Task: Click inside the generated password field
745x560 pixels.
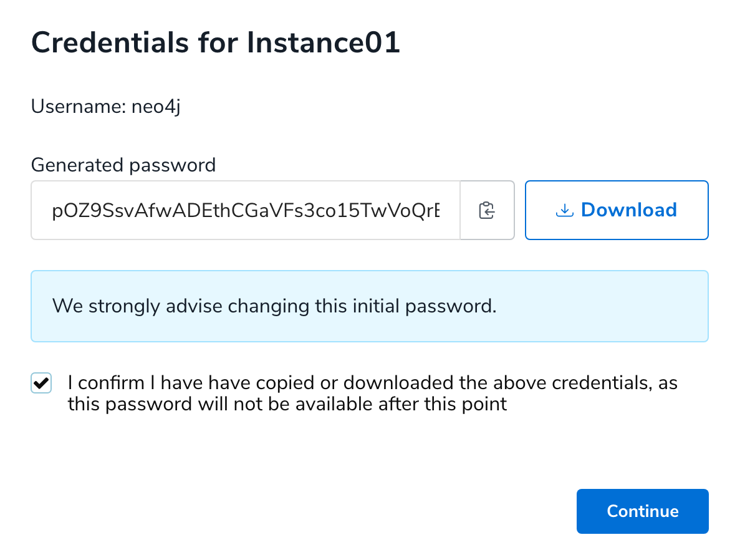Action: 245,210
